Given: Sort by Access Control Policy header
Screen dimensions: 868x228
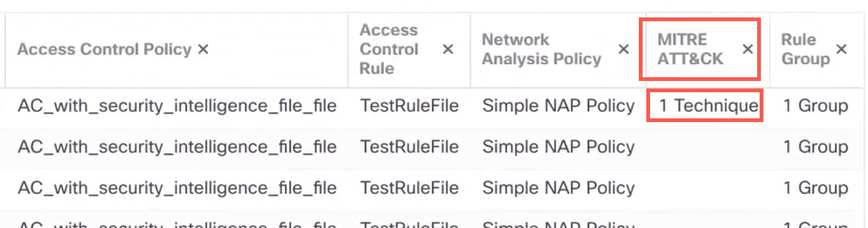Looking at the screenshot, I should (x=104, y=49).
